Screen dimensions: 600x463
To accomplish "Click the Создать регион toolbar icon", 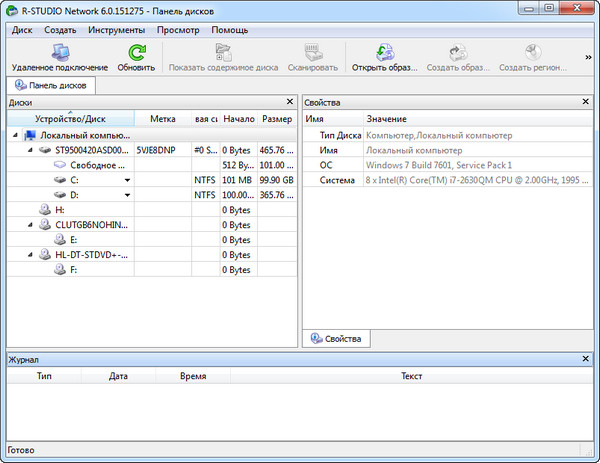I will click(x=534, y=52).
